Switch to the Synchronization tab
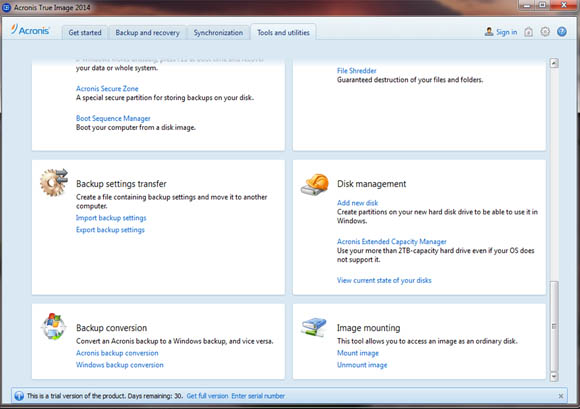The width and height of the screenshot is (580, 409). click(x=218, y=33)
